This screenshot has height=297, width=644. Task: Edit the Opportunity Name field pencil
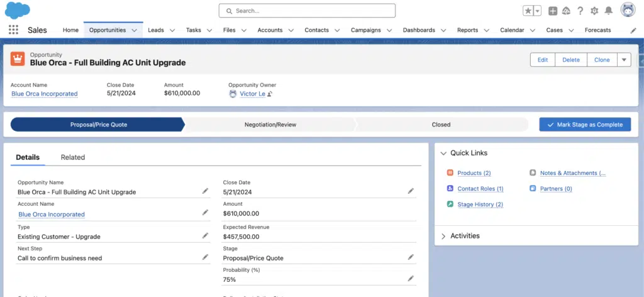tap(205, 191)
